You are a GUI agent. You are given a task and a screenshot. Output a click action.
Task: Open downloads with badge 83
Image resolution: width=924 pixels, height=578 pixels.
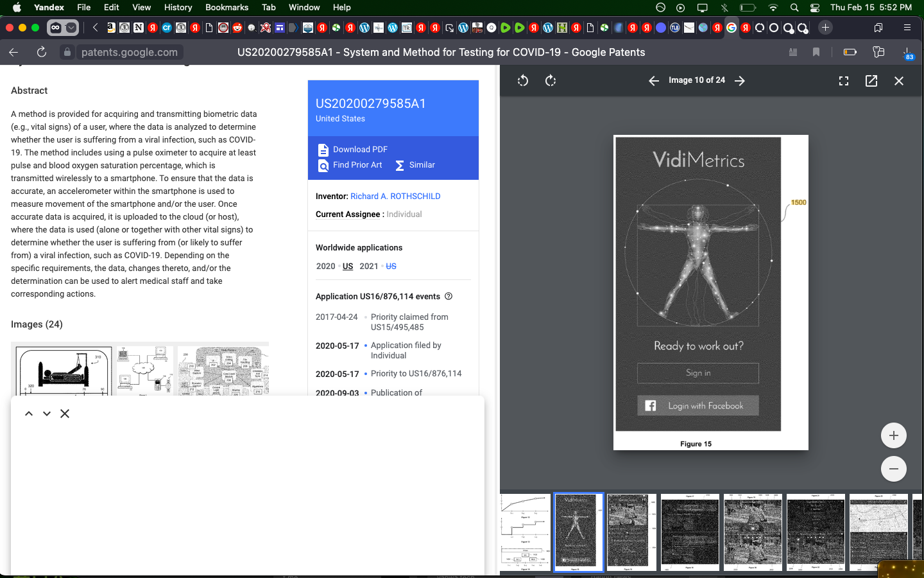click(908, 53)
